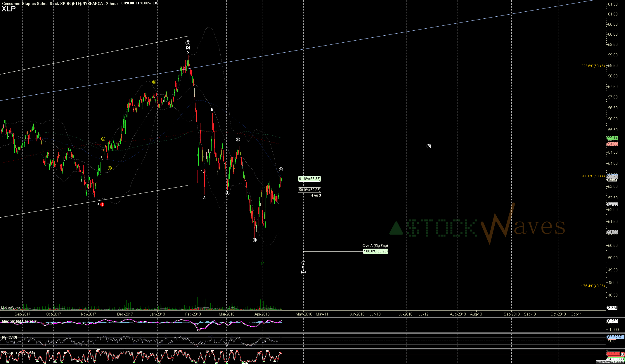This screenshot has width=625, height=364.
Task: Select the yellow circled a wave label
Action: [x=103, y=139]
